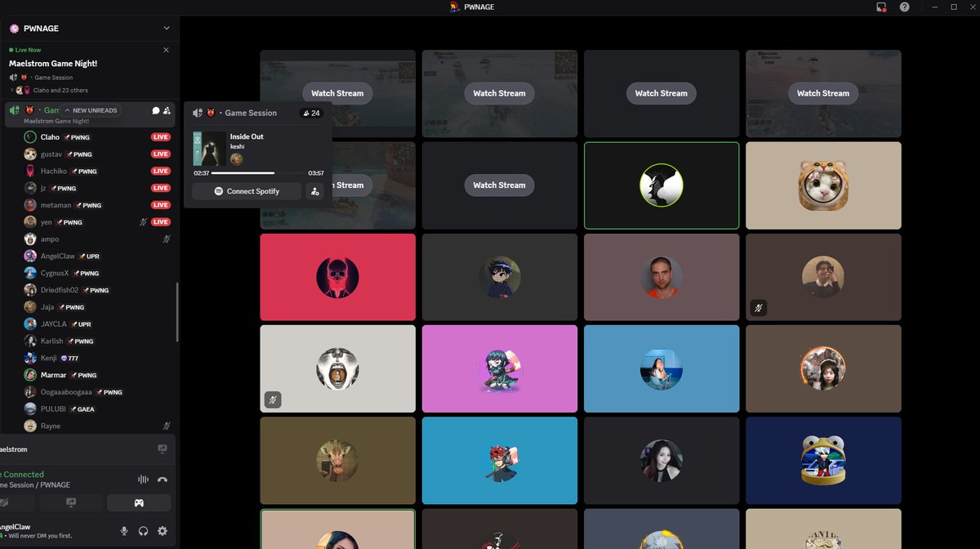The image size is (980, 549).
Task: Dismiss the Live Now event banner
Action: point(167,50)
